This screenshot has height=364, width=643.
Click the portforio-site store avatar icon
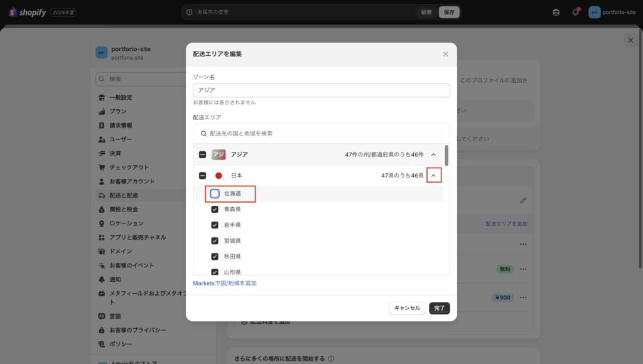[x=594, y=12]
